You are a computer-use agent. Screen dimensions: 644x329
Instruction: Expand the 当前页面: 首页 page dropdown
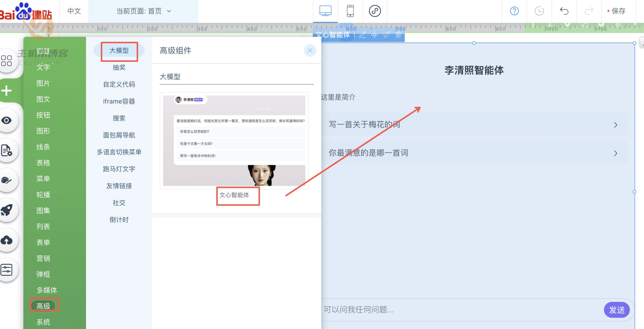click(x=144, y=11)
